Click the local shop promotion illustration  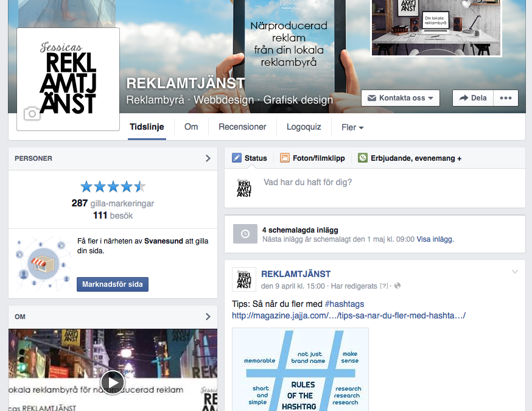[x=43, y=264]
